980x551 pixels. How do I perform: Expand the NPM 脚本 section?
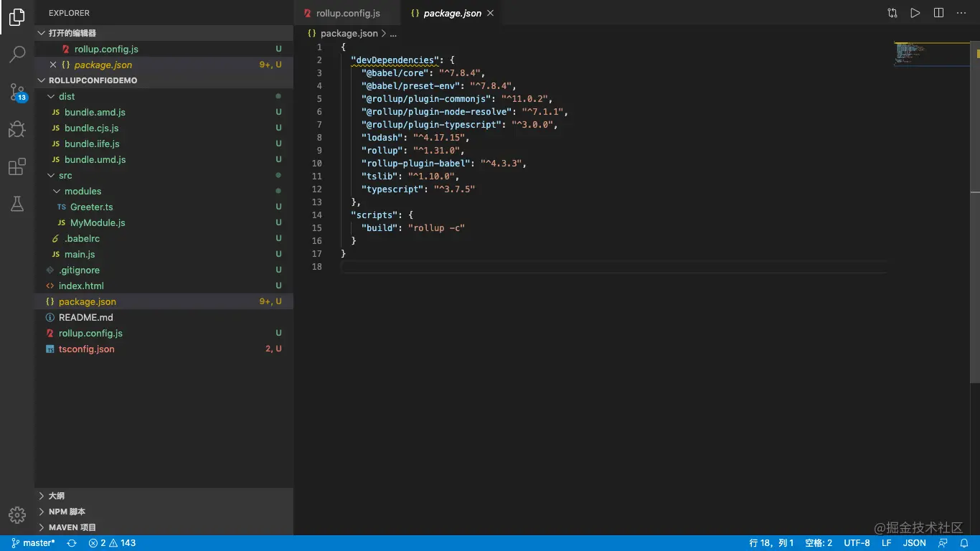(x=164, y=512)
